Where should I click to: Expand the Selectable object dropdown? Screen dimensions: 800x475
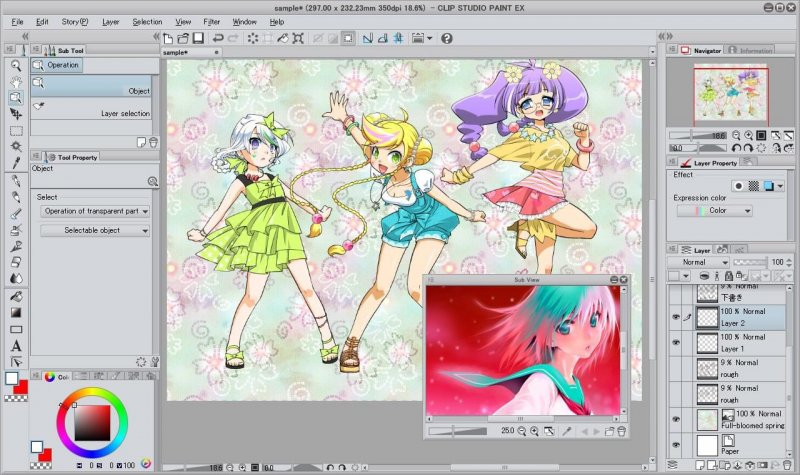pos(95,231)
